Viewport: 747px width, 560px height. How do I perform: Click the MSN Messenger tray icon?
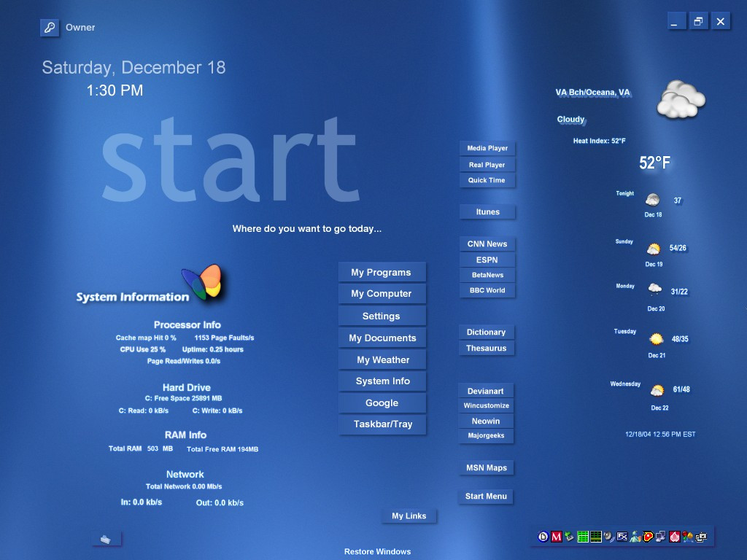point(635,537)
